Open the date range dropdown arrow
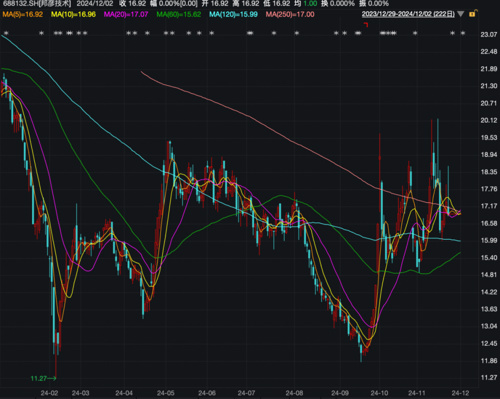This screenshot has height=399, width=500. 460,14
